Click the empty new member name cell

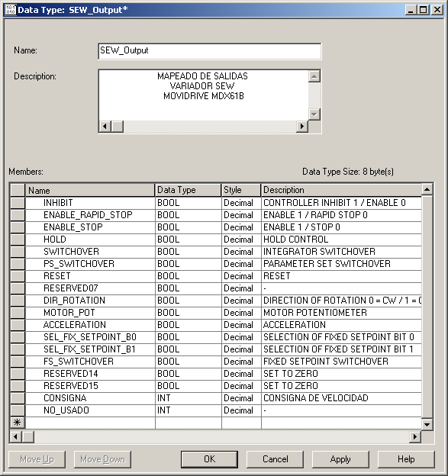tap(90, 423)
